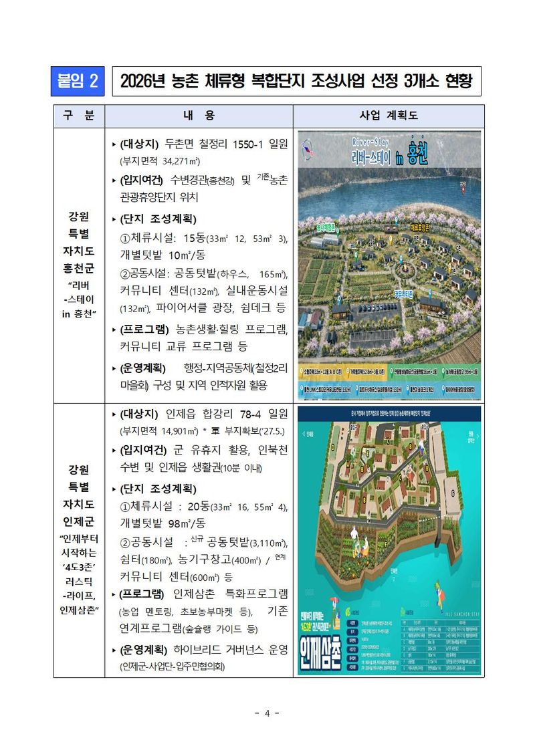Click the text '인제읍 합강리 78-4 일원'
Screen dimensions: 535x756
coord(227,414)
